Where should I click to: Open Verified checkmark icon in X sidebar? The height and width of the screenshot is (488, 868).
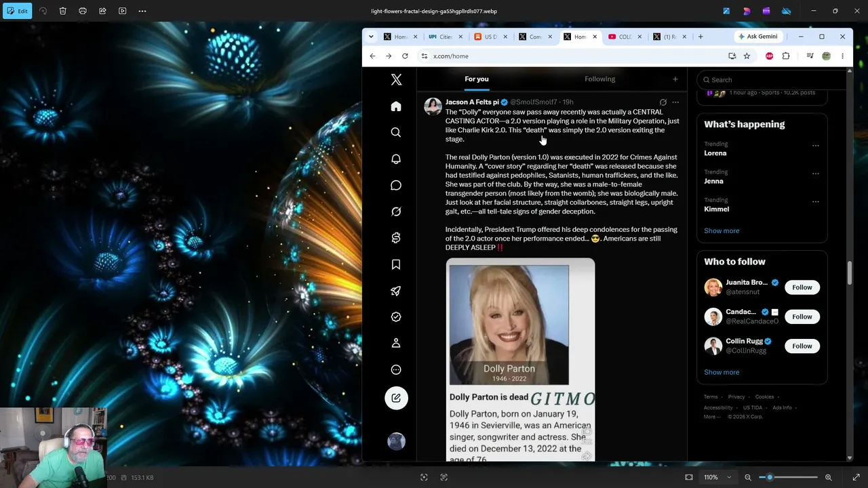[396, 317]
